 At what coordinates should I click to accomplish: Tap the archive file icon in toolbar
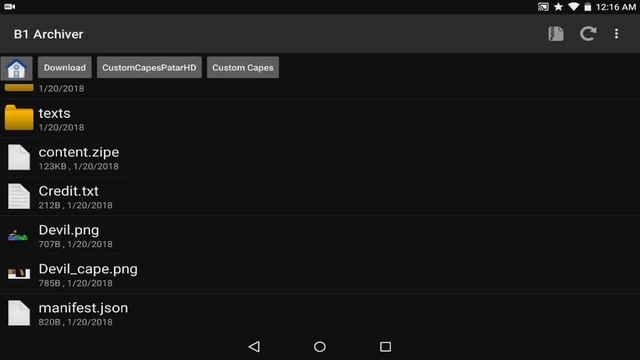tap(556, 34)
